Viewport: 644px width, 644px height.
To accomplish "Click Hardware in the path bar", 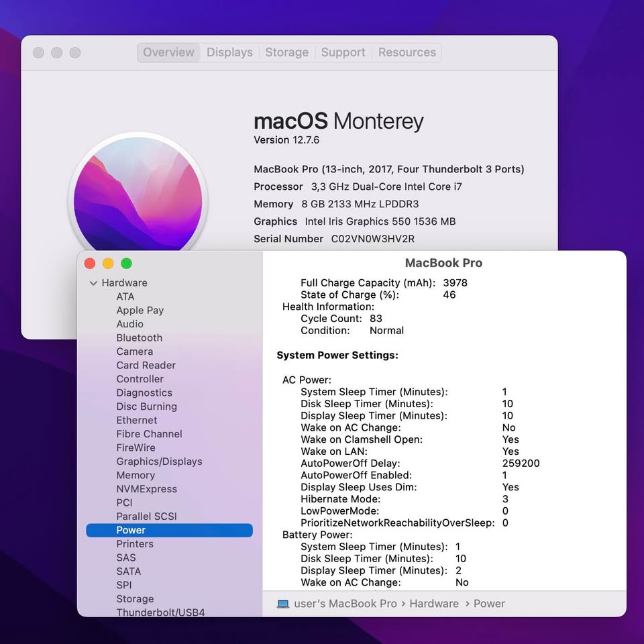I will tap(434, 604).
